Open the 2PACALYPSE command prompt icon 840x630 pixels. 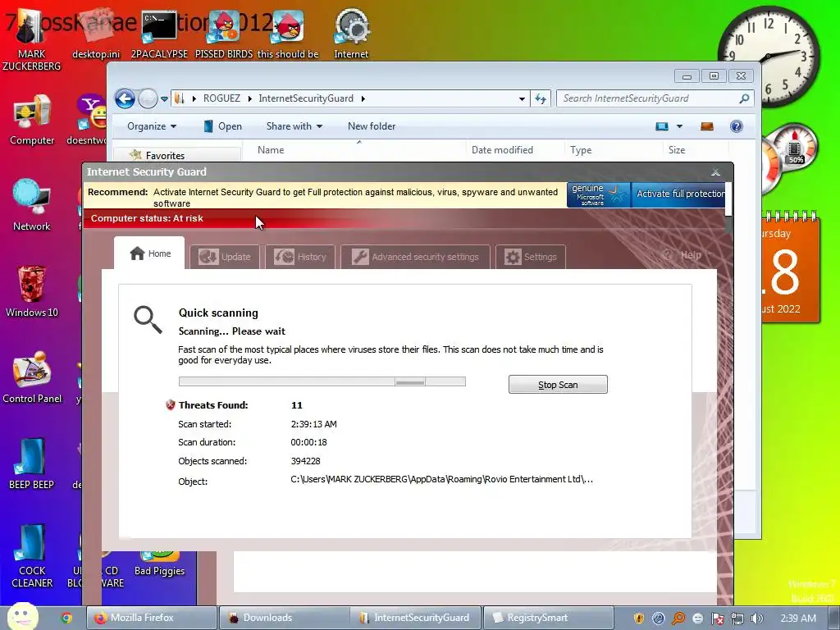[x=159, y=32]
